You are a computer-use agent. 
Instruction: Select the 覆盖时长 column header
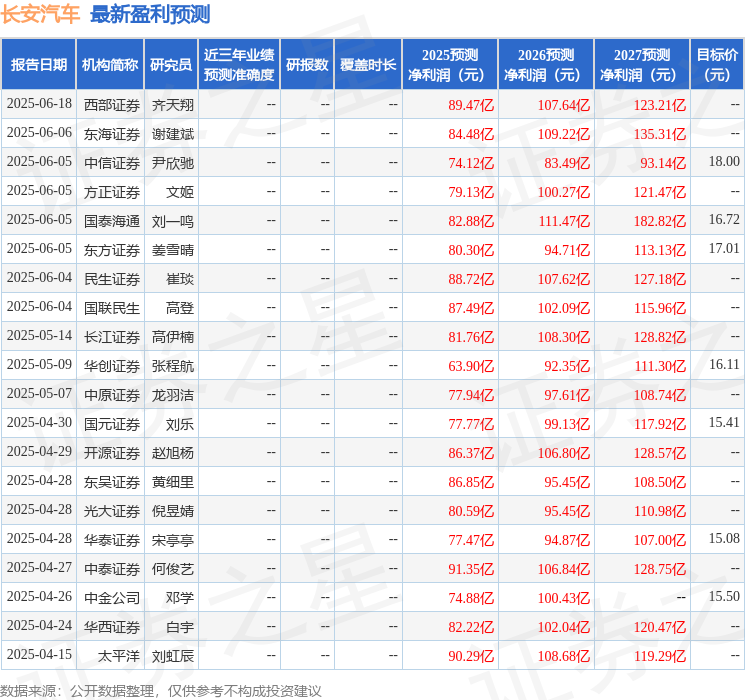click(x=368, y=64)
